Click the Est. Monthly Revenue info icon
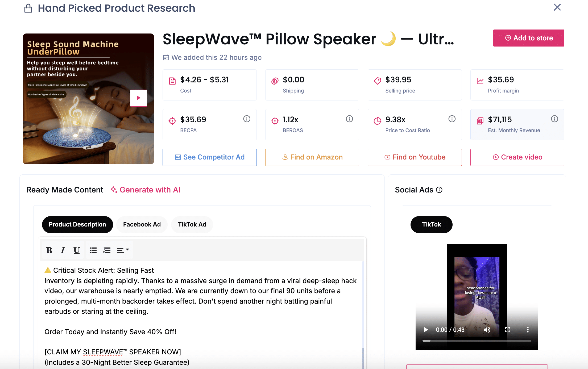The height and width of the screenshot is (369, 588). click(554, 119)
